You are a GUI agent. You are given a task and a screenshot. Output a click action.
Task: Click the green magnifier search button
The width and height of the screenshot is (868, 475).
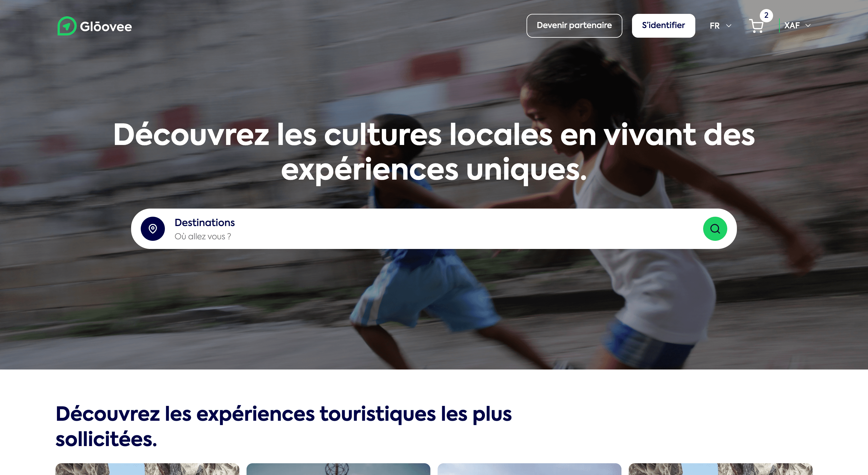715,229
